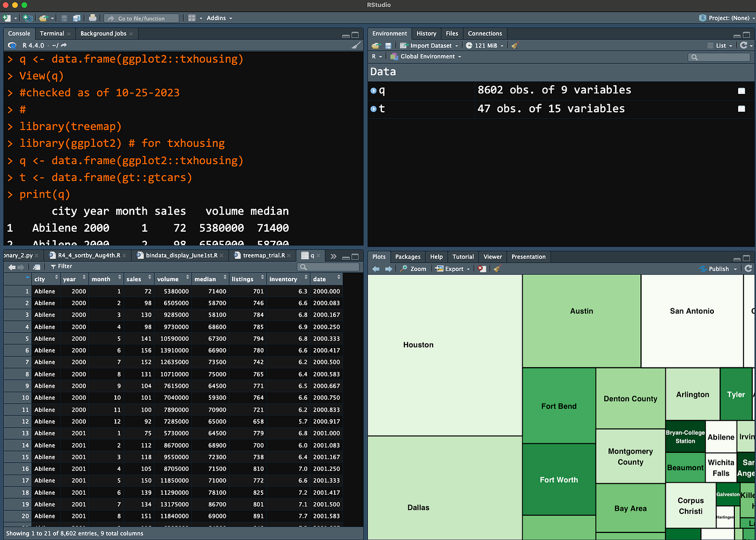Click Go to file/function field
This screenshot has height=540, width=756.
click(x=141, y=18)
